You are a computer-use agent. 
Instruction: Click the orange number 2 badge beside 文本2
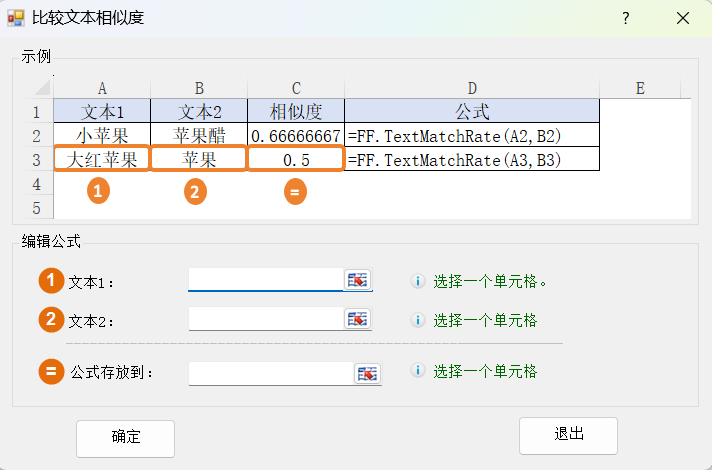pyautogui.click(x=52, y=320)
